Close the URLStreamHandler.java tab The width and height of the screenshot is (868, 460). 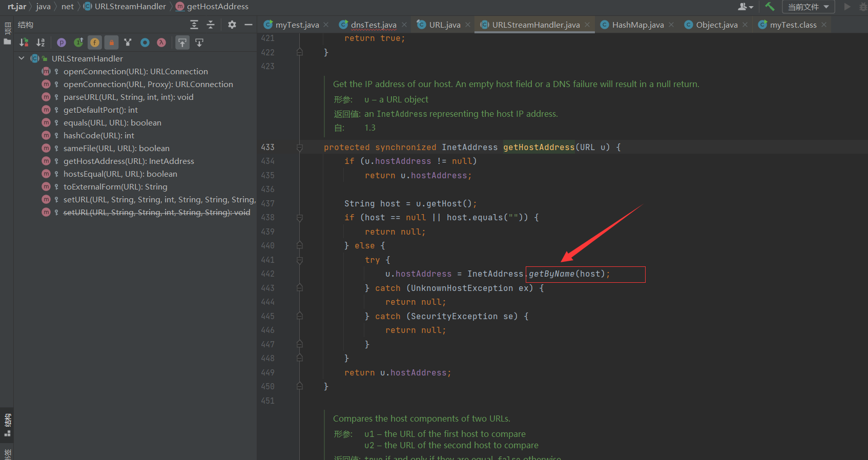(587, 25)
